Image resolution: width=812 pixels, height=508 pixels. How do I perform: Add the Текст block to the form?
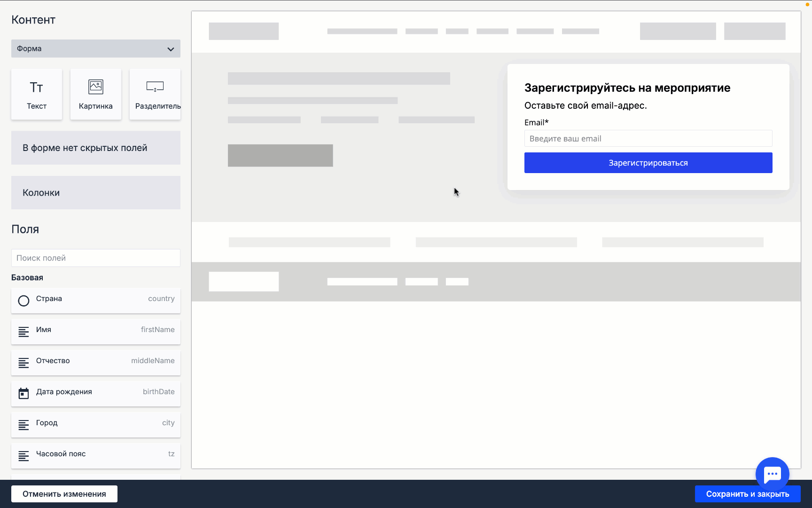37,94
